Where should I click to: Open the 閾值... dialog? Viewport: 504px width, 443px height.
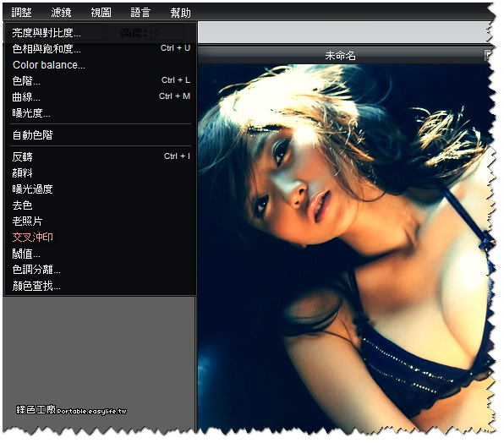[x=101, y=254]
